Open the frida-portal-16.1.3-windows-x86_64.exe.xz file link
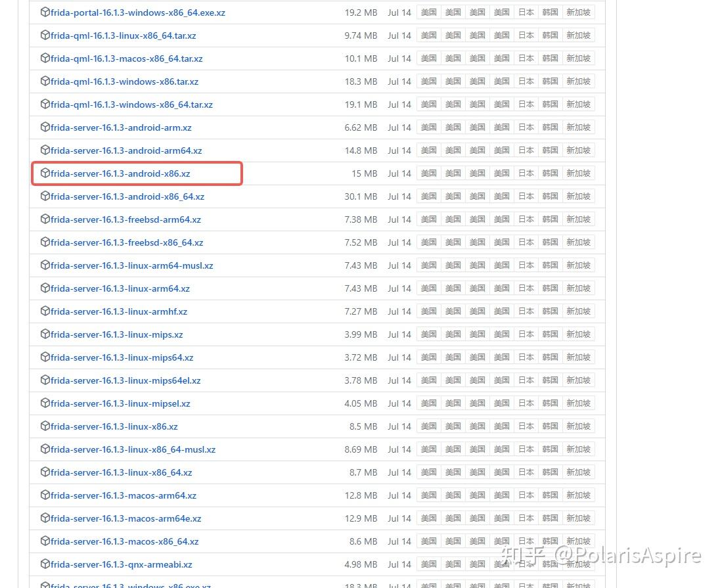720x588 pixels. point(138,13)
